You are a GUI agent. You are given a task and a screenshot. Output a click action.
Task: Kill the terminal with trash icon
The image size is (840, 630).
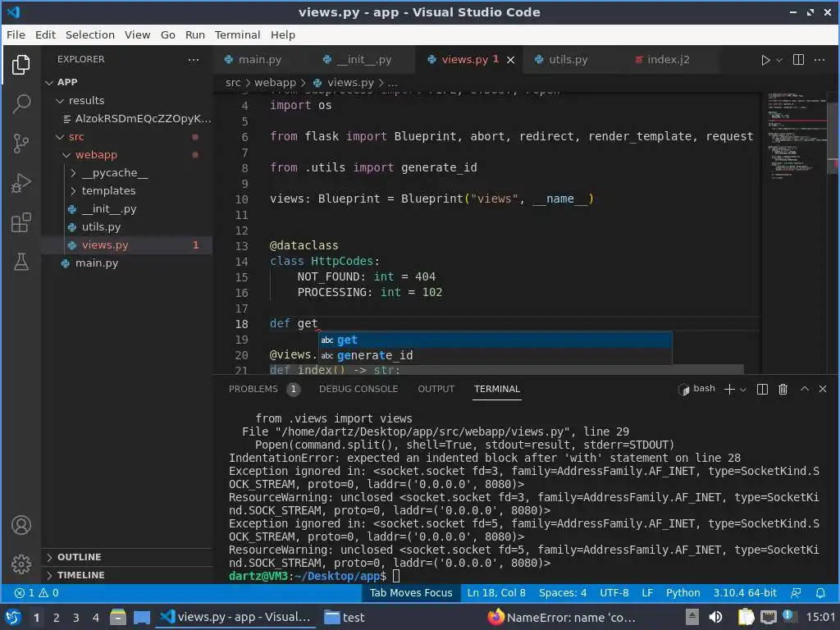783,389
